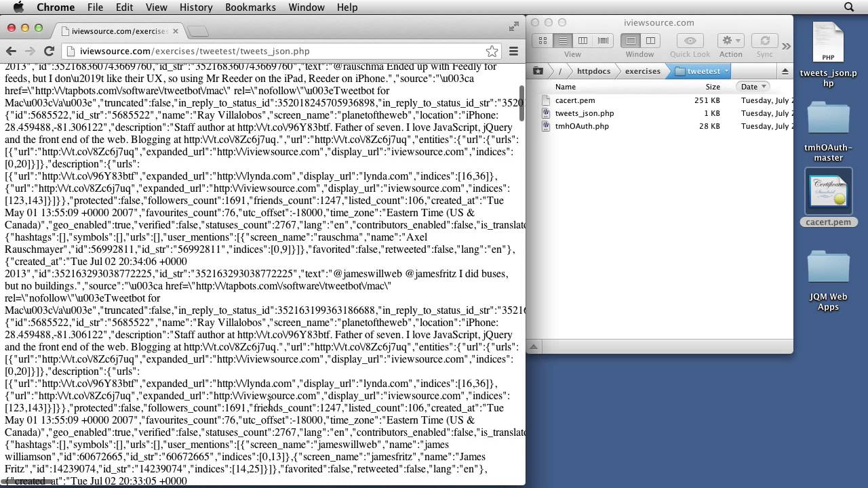Open the Action gear dropdown
This screenshot has height=488, width=868.
click(730, 41)
